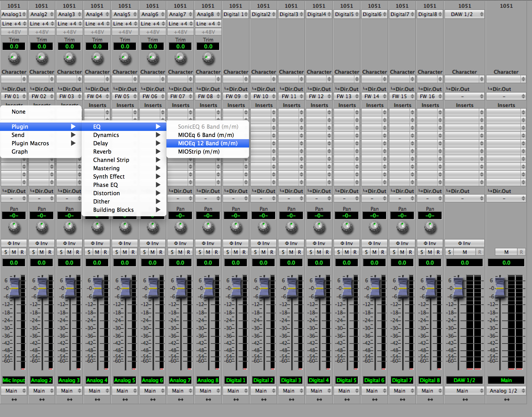The image size is (532, 417).
Task: Toggle phase Inv on Digital 4 strip
Action: click(x=319, y=243)
